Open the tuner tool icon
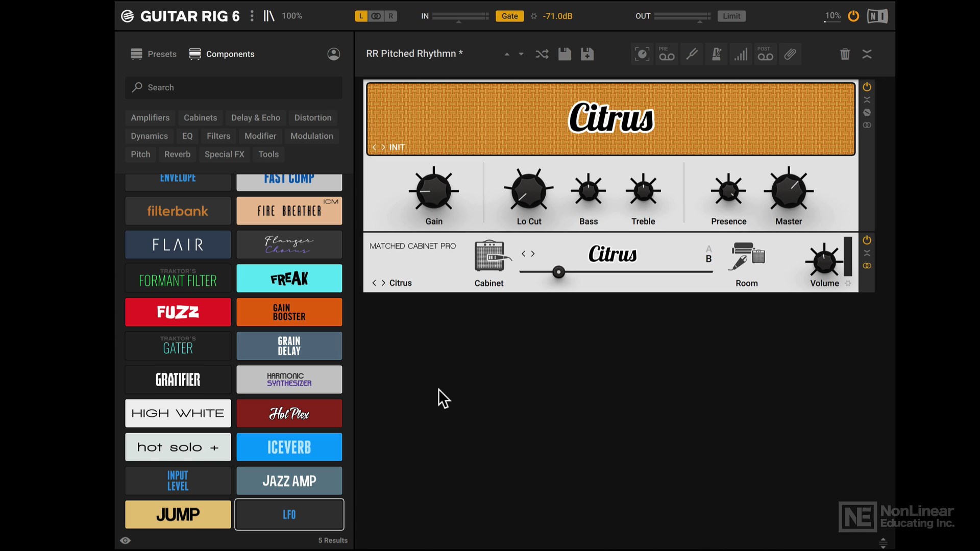 click(x=692, y=54)
